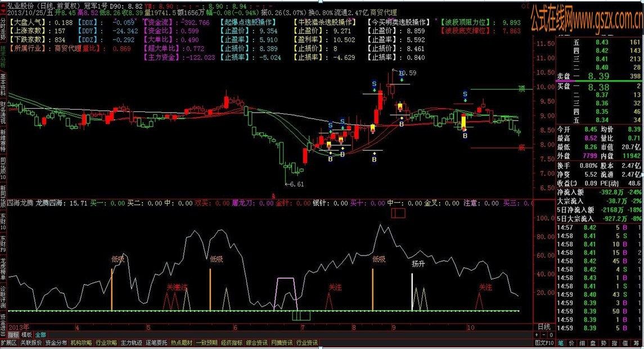Image resolution: width=644 pixels, height=349 pixels.
Task: Open the 主力轨迹 bottom tab
Action: 131,343
